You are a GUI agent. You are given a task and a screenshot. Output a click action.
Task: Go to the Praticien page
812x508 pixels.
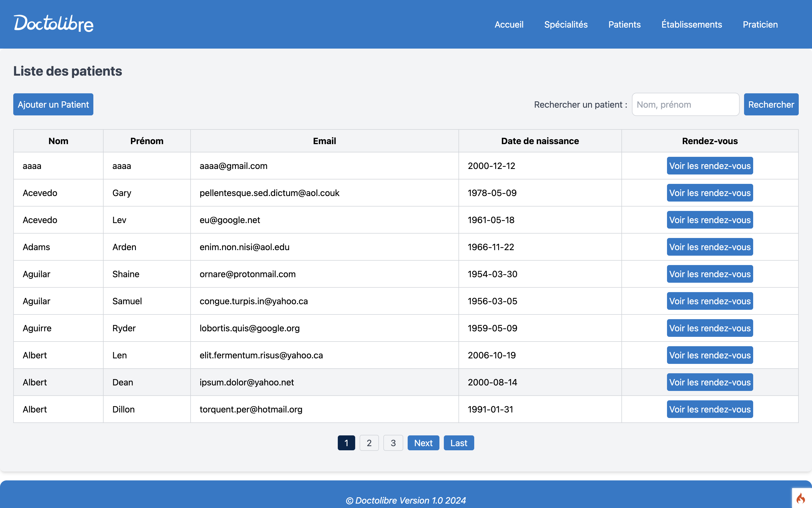(760, 25)
